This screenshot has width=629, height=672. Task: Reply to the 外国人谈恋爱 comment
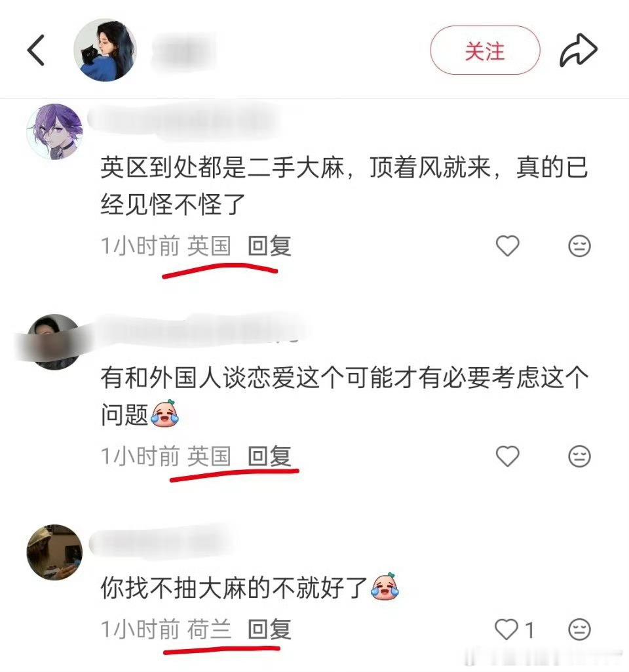click(270, 456)
